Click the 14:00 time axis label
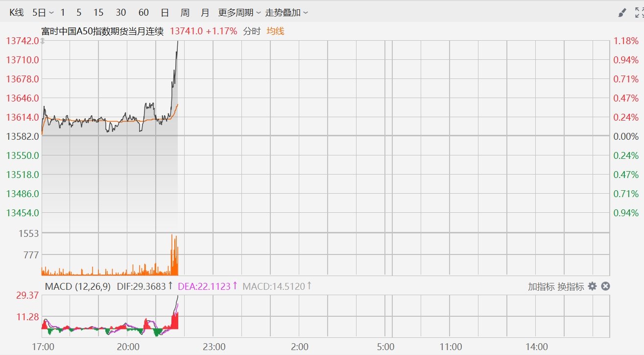This screenshot has width=644, height=355. (x=537, y=347)
